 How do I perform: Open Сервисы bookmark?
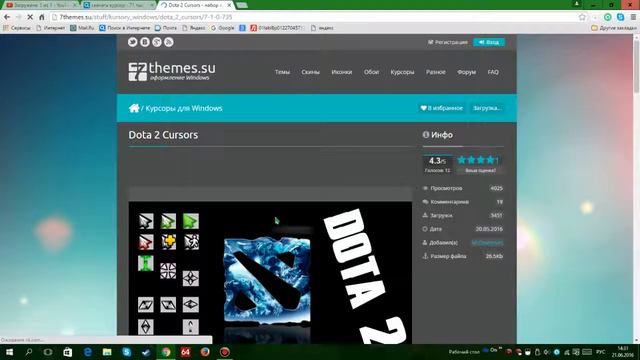click(x=17, y=28)
